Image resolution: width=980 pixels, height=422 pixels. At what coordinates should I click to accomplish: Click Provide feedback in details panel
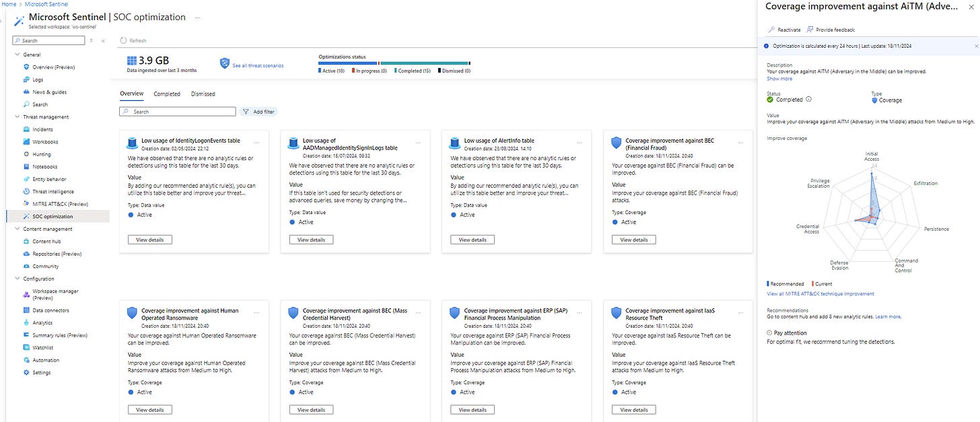click(x=831, y=30)
